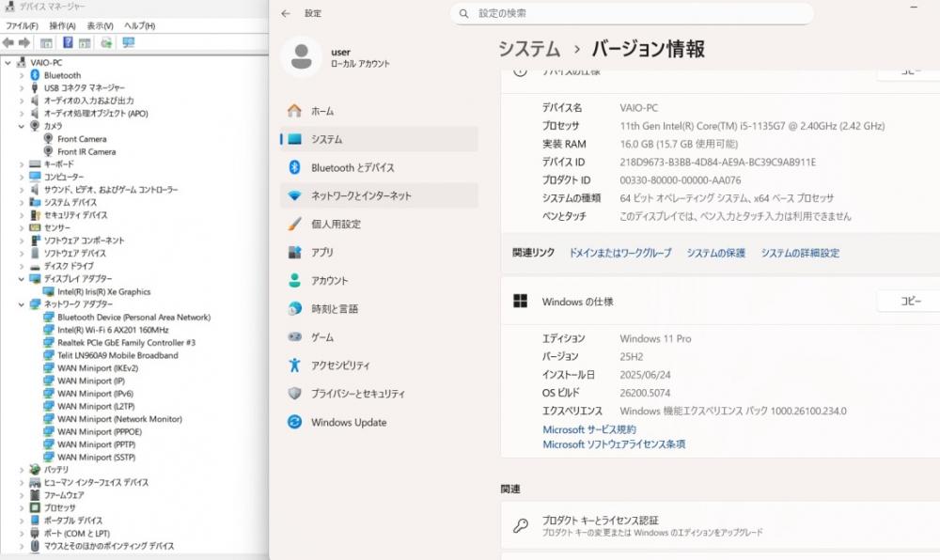Open the 表示(V) menu
Image resolution: width=940 pixels, height=560 pixels.
(x=100, y=25)
